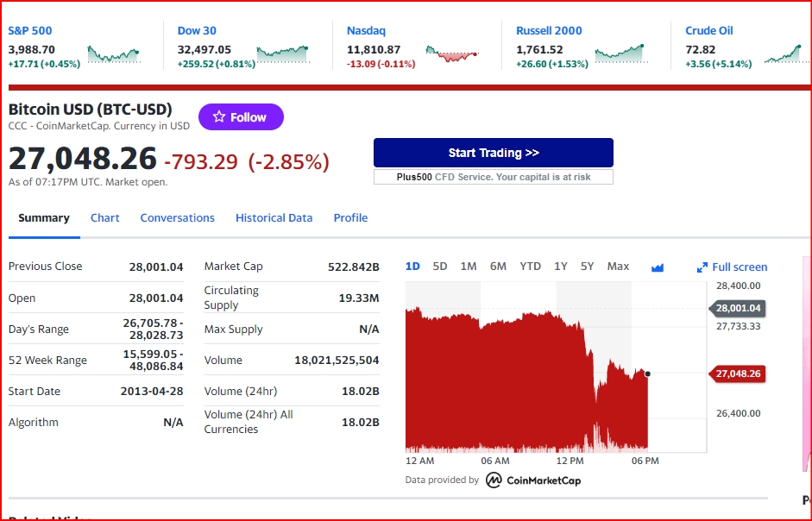Click the Crude Oil ticker link
Image resolution: width=812 pixels, height=521 pixels.
(x=709, y=30)
